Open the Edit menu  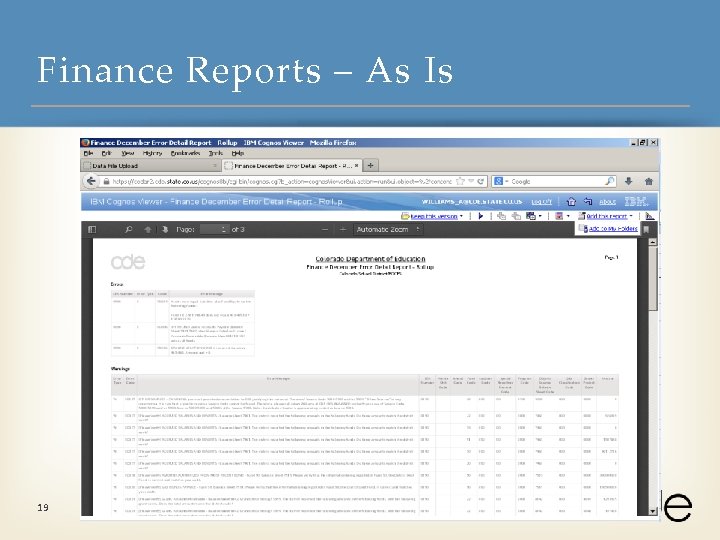(107, 153)
